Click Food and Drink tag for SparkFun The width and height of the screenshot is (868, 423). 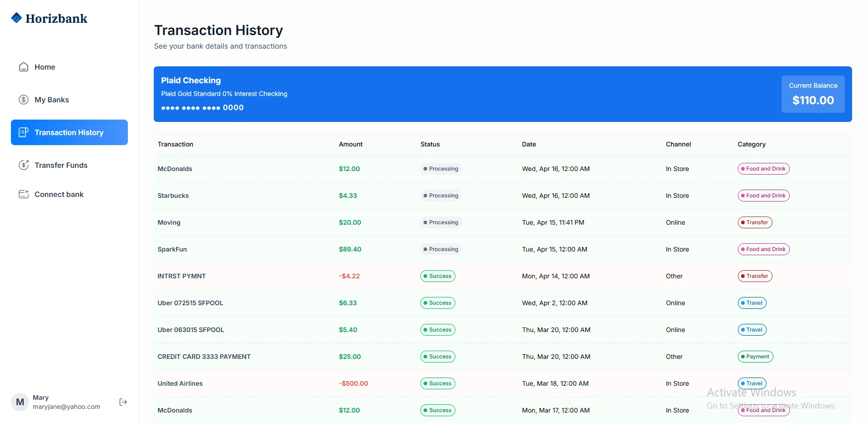pyautogui.click(x=763, y=249)
